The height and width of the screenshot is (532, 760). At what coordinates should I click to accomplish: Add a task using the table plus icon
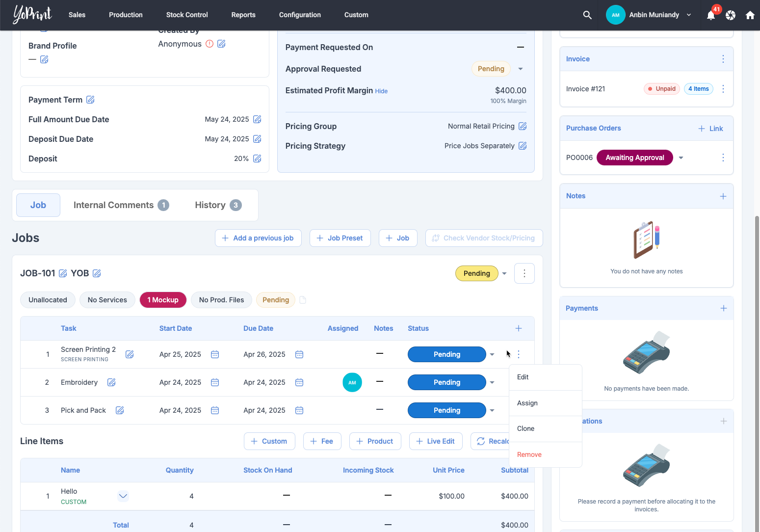coord(519,328)
